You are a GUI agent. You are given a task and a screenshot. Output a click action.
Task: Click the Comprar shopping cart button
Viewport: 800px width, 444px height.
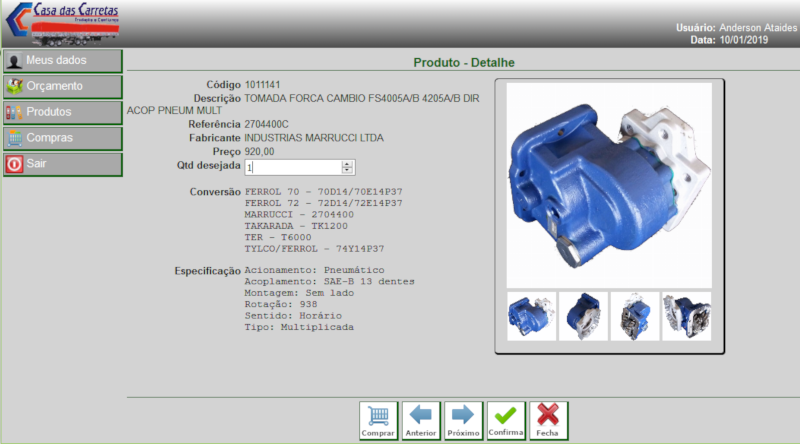pos(378,421)
